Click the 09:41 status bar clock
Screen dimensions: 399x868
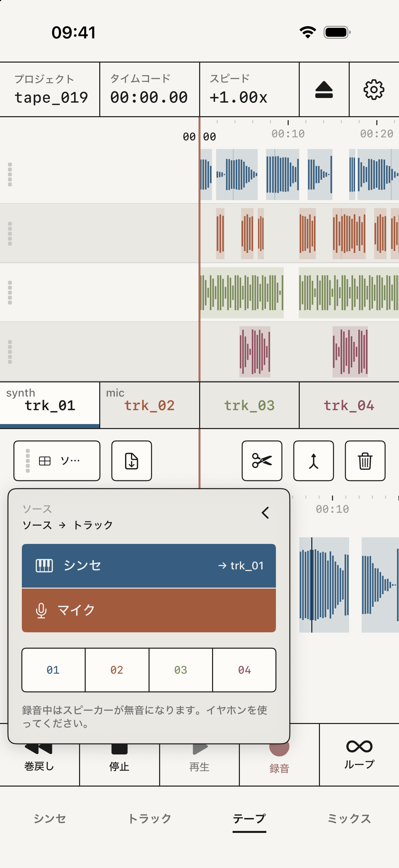(x=73, y=32)
